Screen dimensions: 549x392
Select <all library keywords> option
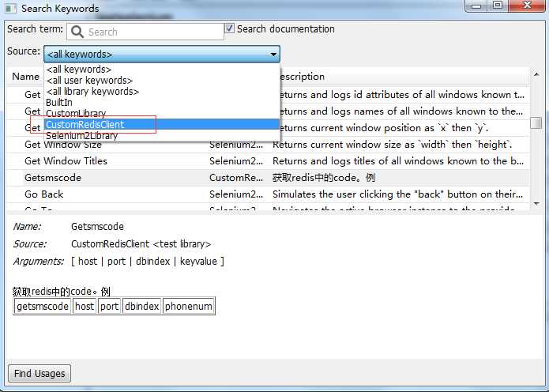(x=162, y=92)
